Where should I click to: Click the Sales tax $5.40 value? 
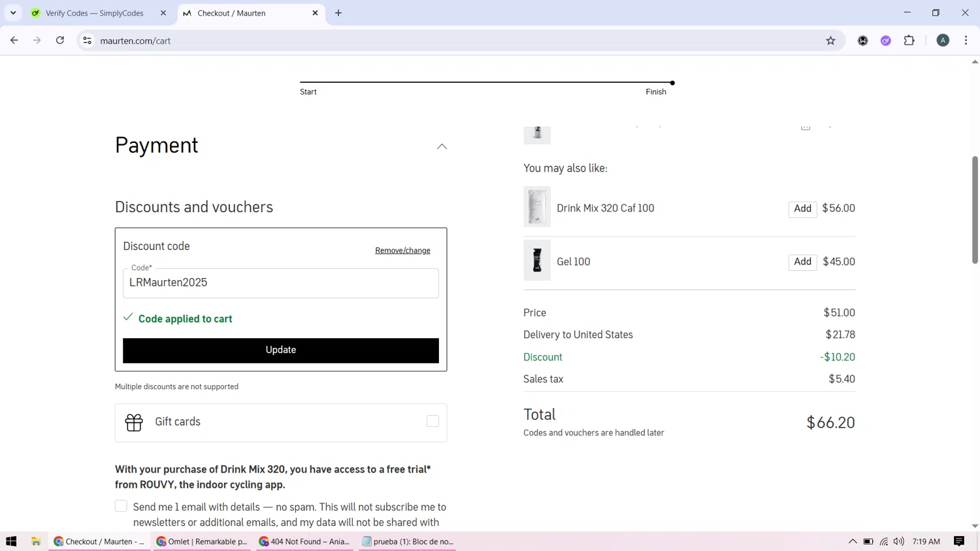841,379
